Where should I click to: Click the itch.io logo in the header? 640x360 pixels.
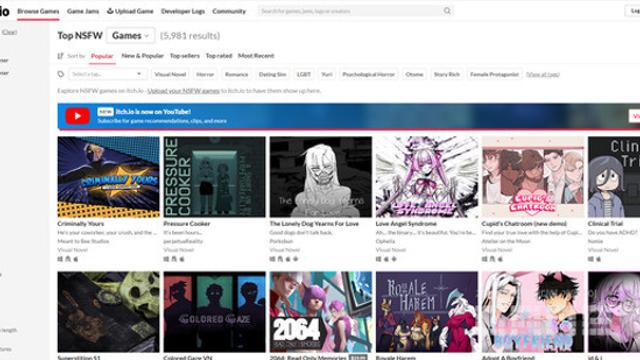[4, 11]
